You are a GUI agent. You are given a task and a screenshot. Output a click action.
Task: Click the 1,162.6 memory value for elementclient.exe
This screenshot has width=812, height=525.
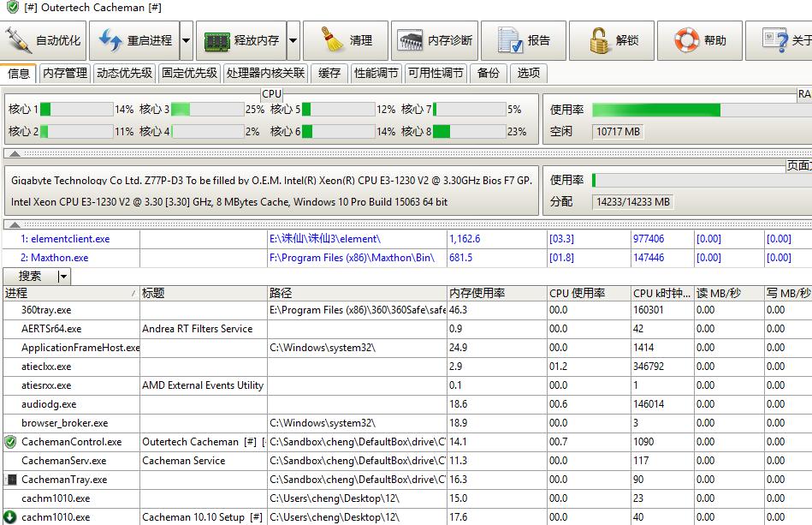click(465, 239)
